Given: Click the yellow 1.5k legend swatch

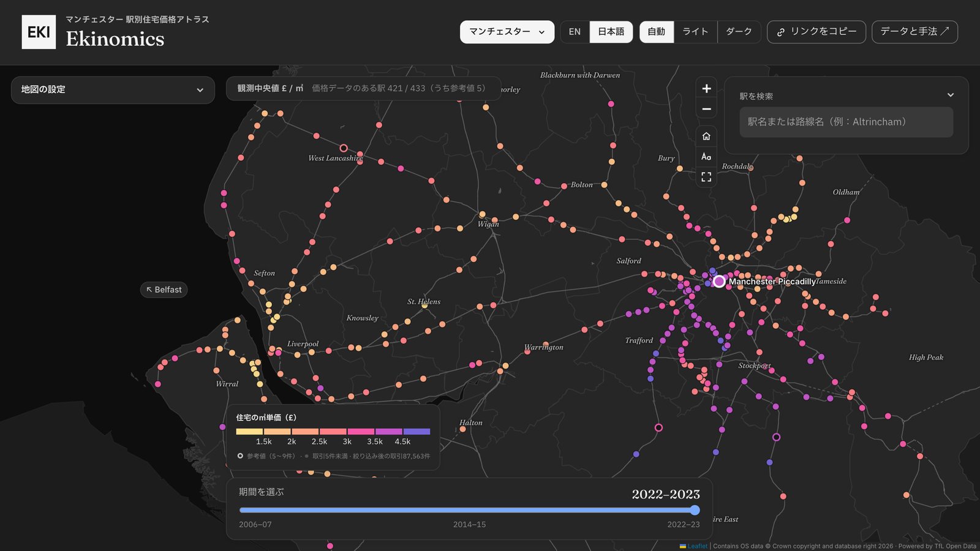Looking at the screenshot, I should [x=250, y=432].
